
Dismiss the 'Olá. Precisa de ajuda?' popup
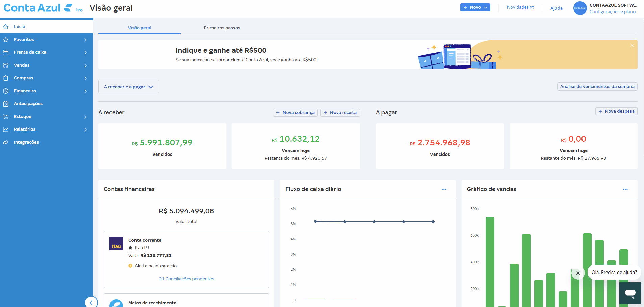click(x=578, y=273)
